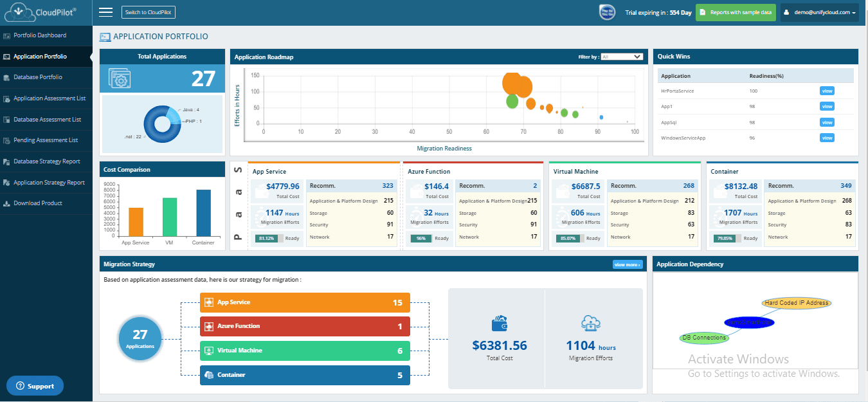The width and height of the screenshot is (868, 402).
Task: Click the orange App Service cost bar
Action: (136, 222)
